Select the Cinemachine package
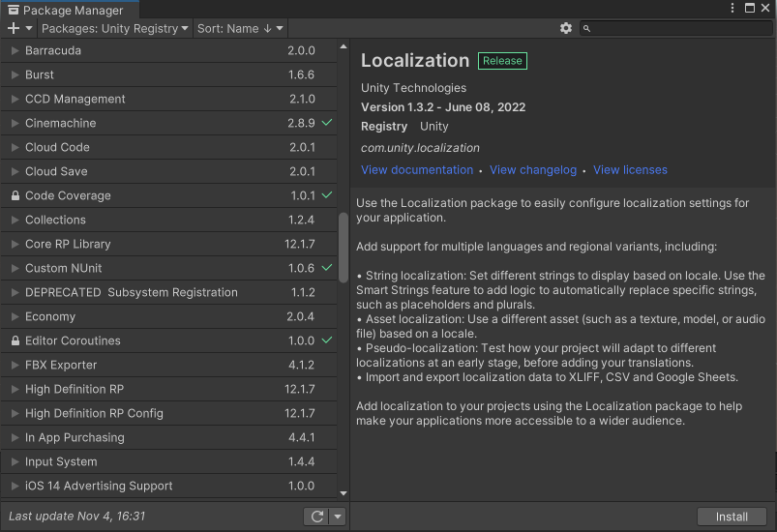Image resolution: width=777 pixels, height=532 pixels. (168, 124)
